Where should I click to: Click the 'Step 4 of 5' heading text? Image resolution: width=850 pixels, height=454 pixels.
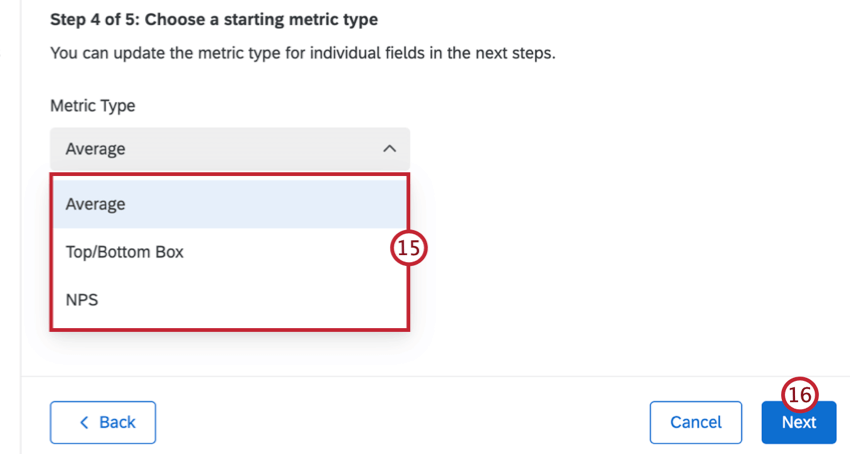[x=92, y=19]
